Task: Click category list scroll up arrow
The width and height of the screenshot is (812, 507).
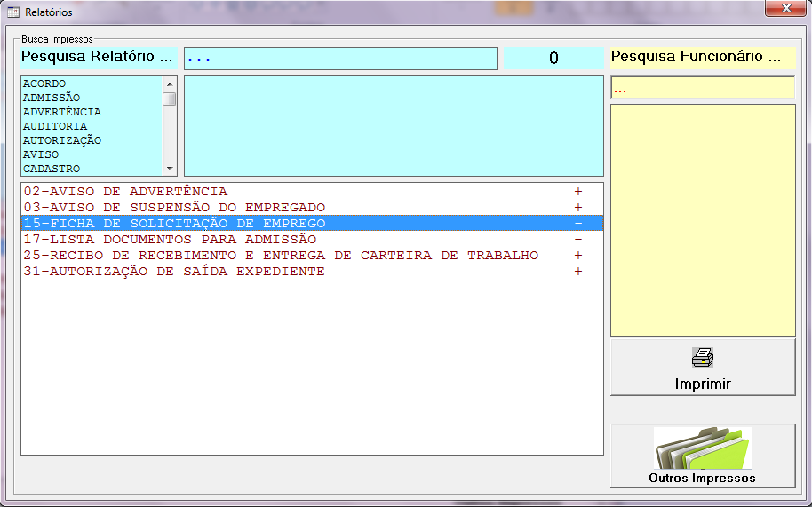Action: (170, 83)
